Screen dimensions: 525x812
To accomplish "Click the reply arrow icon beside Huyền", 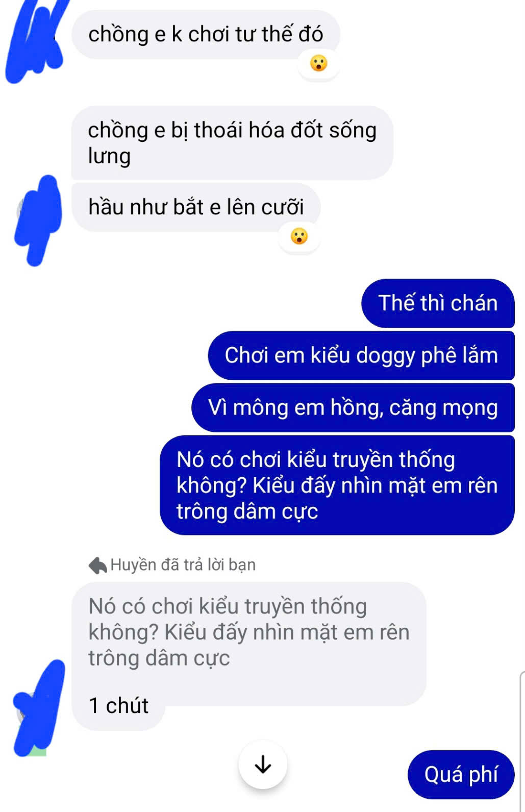I will tap(97, 565).
